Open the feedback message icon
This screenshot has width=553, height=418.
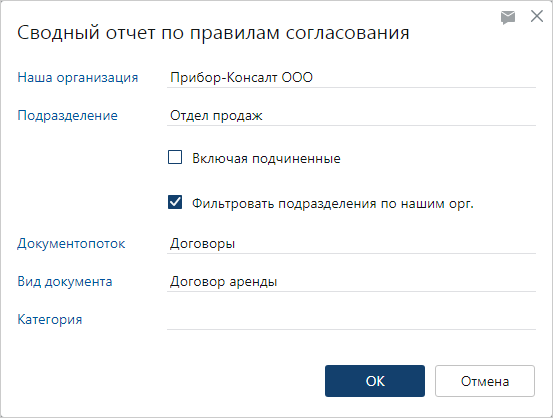click(508, 17)
